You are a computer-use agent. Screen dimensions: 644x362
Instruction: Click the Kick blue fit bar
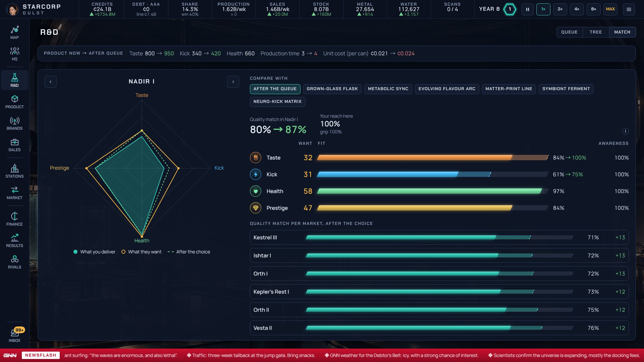(x=433, y=174)
